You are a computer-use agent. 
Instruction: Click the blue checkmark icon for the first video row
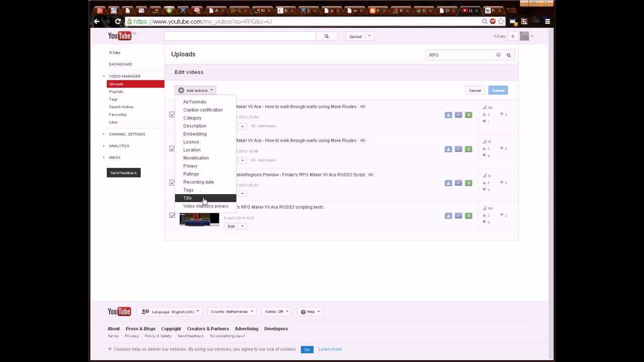coord(458,115)
